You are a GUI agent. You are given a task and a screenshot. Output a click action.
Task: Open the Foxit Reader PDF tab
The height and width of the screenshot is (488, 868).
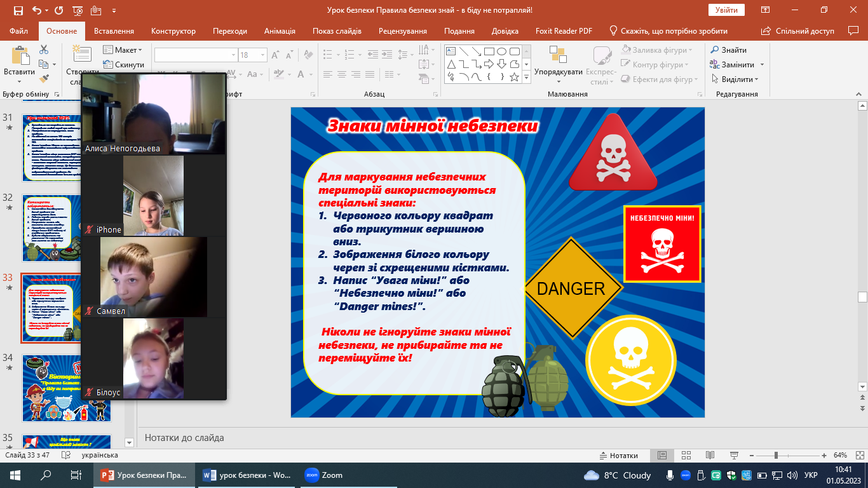pyautogui.click(x=564, y=30)
